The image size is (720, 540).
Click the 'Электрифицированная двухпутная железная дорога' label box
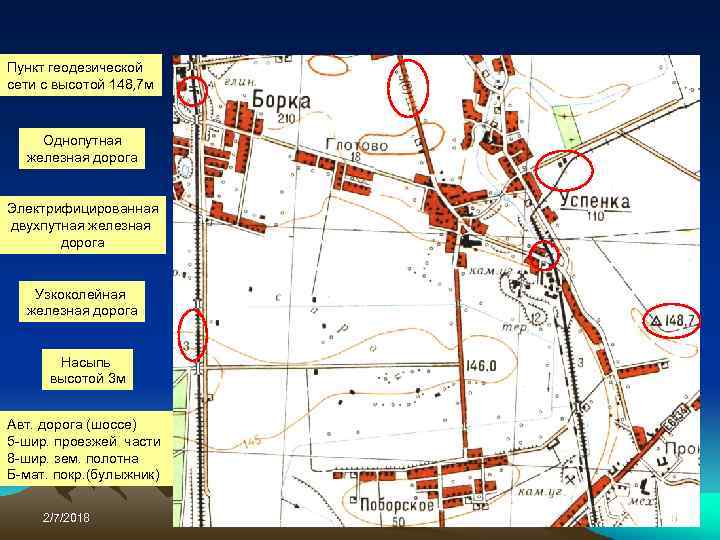click(x=83, y=225)
